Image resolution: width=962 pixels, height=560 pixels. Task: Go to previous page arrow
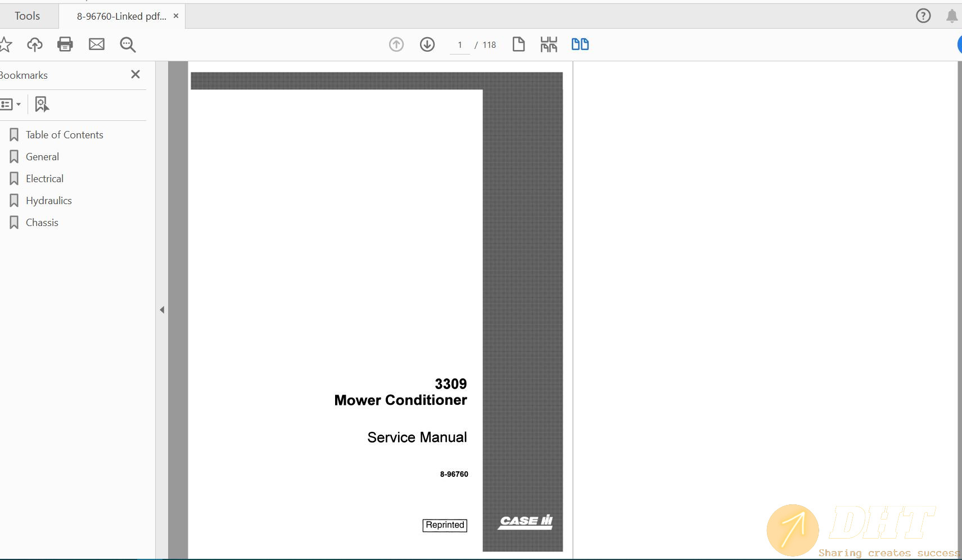396,44
